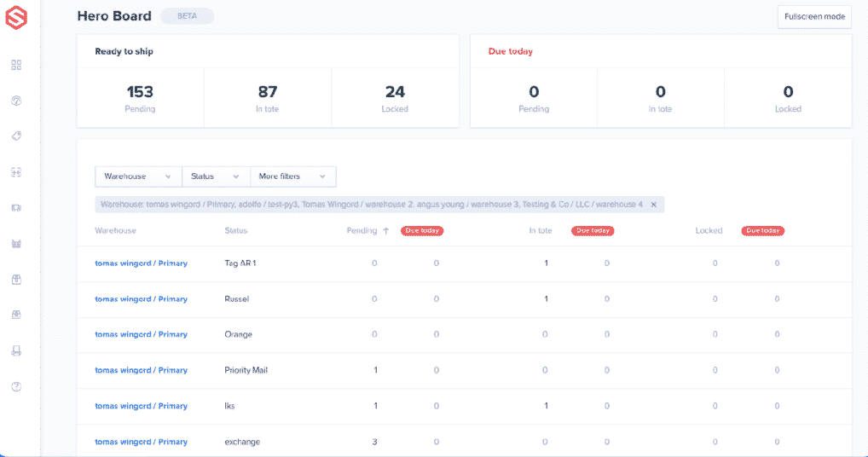Select the 24 Locked ready-to-ship card
The height and width of the screenshot is (457, 868).
point(395,98)
